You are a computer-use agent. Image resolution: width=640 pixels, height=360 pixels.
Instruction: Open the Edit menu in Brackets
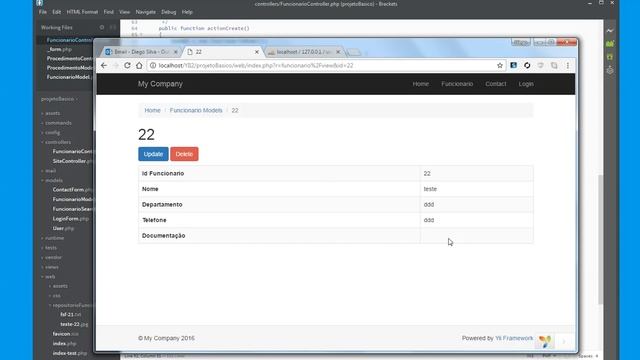coord(56,12)
